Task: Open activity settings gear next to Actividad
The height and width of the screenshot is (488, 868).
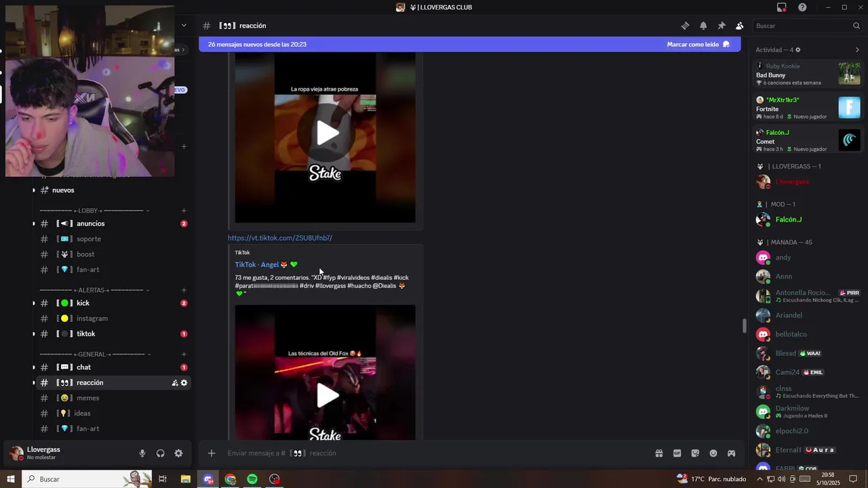Action: point(797,49)
